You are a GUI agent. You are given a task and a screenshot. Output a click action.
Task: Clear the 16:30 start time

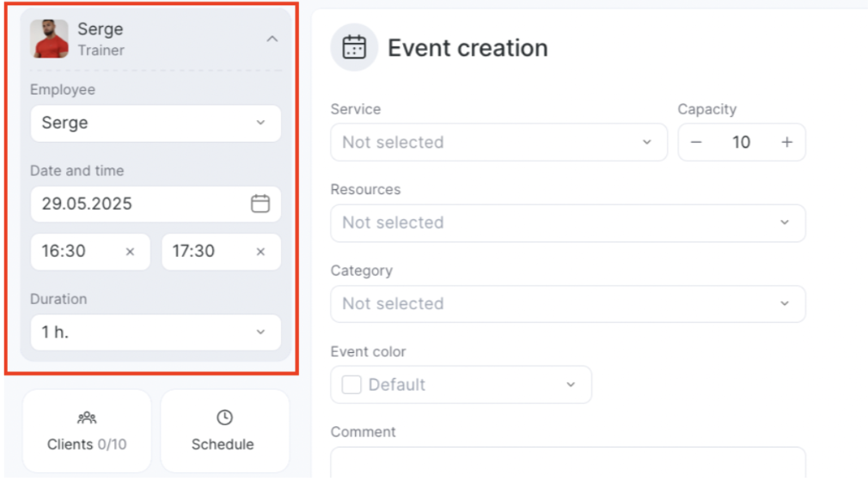pyautogui.click(x=130, y=252)
